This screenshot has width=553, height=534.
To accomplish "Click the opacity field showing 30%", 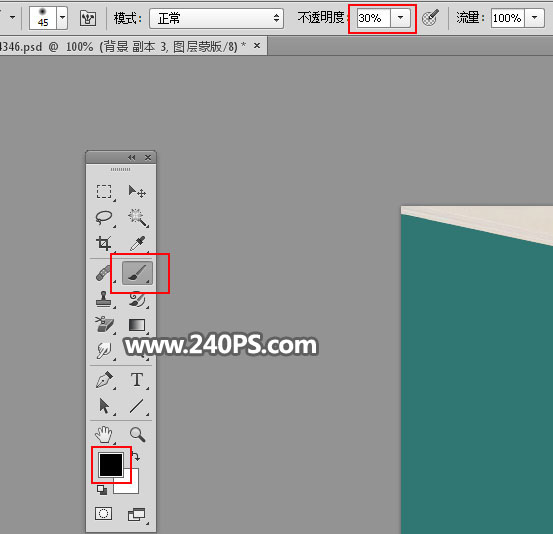I will [x=373, y=18].
